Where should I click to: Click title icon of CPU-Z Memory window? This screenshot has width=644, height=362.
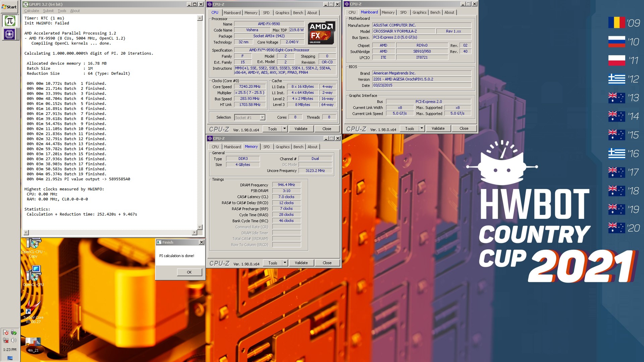210,138
